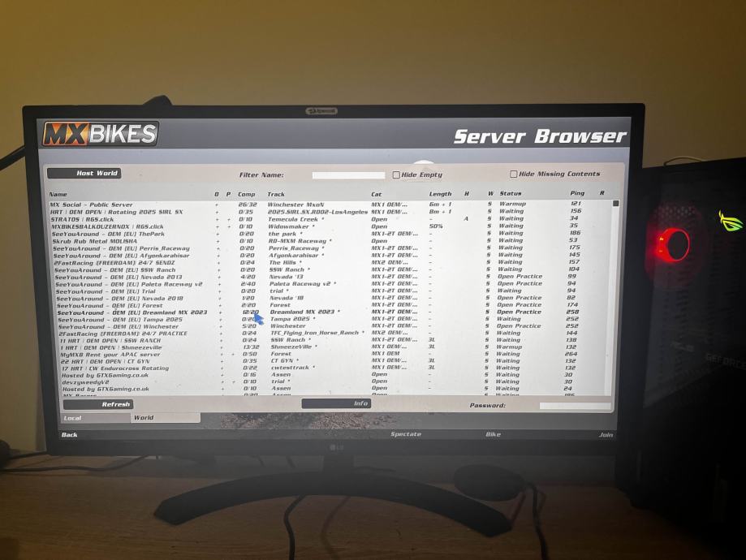The image size is (746, 560).
Task: Sort servers by the Ping column header
Action: click(577, 193)
